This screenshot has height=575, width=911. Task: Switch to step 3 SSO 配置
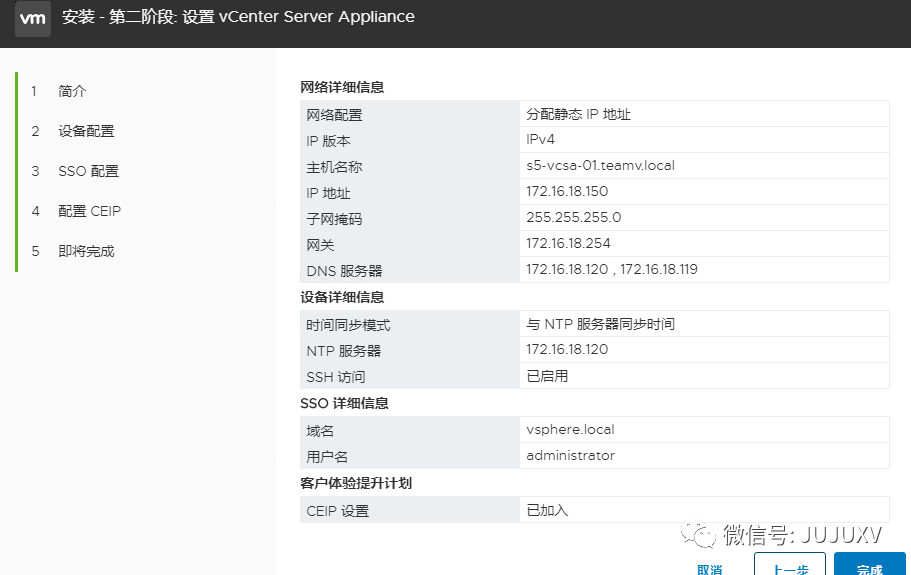(88, 171)
